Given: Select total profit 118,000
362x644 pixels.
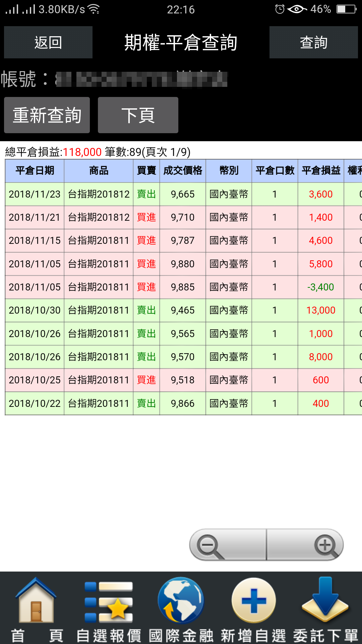Looking at the screenshot, I should click(82, 152).
